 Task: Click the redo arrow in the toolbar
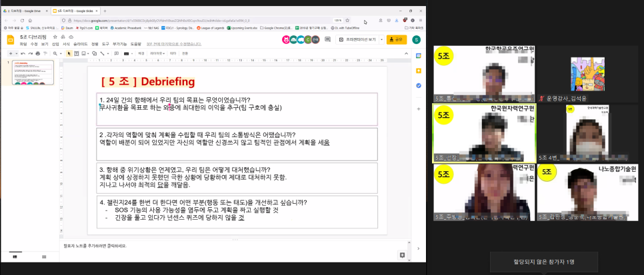pyautogui.click(x=30, y=53)
